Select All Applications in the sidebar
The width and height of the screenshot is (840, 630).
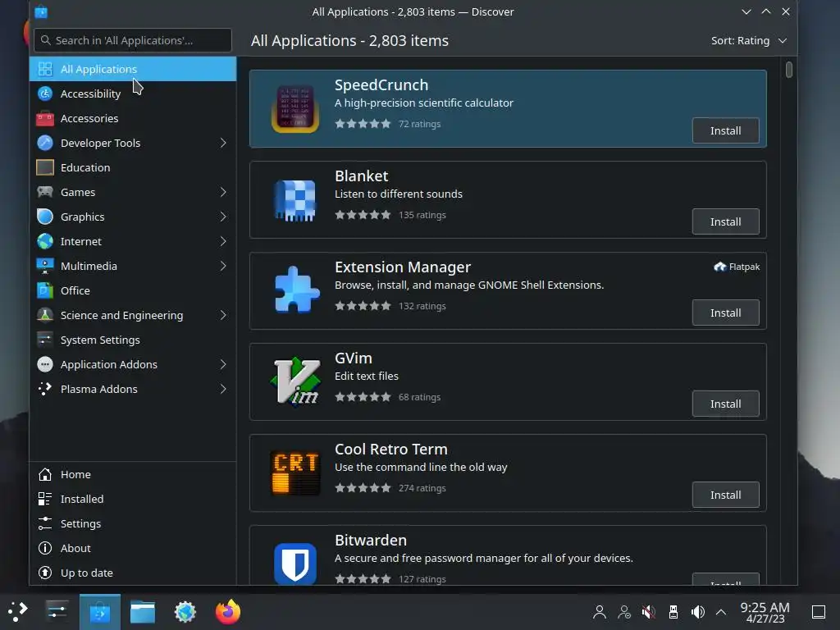(x=133, y=69)
